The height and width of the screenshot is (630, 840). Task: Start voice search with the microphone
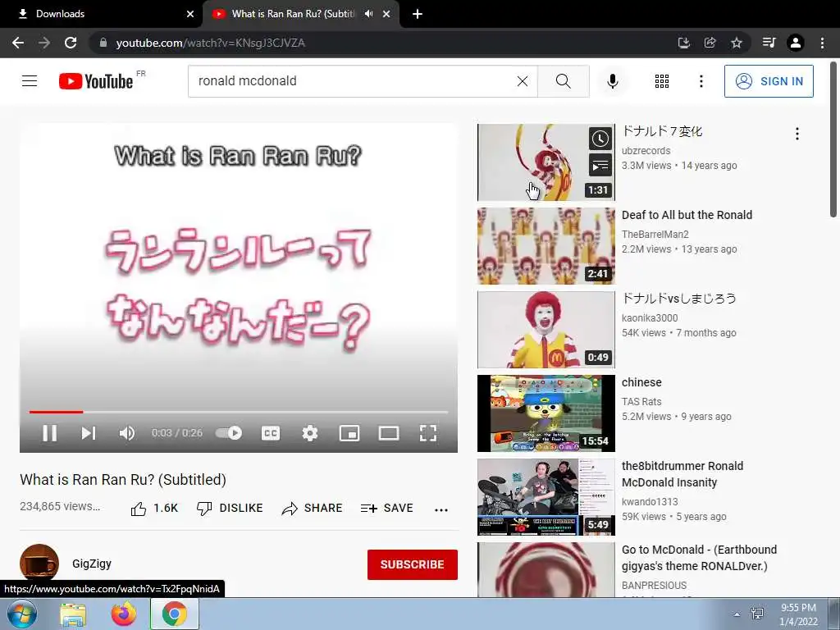[x=613, y=81]
